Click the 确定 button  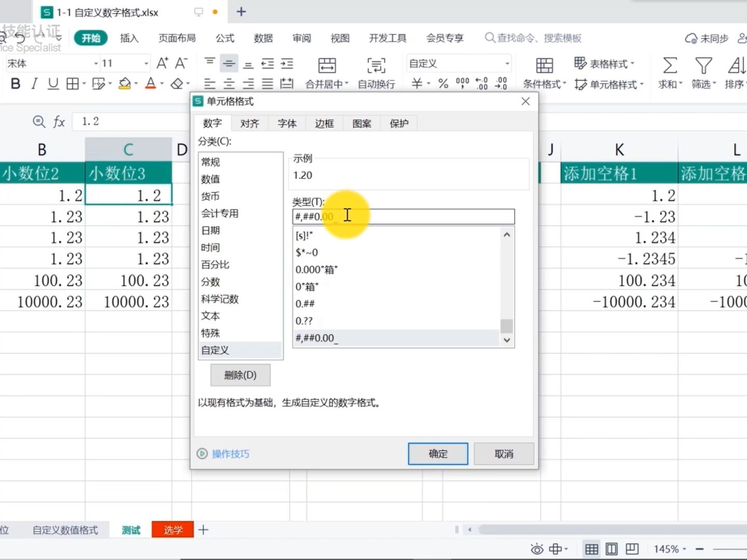point(437,454)
